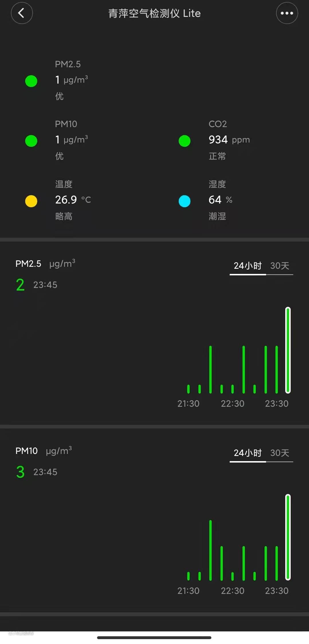Select highlighted latest bar in PM10 chart

[x=288, y=537]
